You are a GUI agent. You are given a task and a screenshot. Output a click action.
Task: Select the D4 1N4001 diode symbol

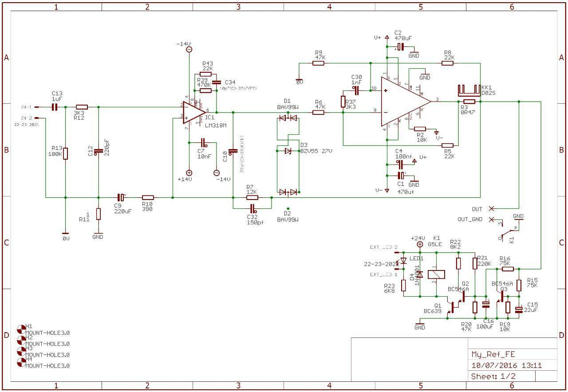coord(421,274)
